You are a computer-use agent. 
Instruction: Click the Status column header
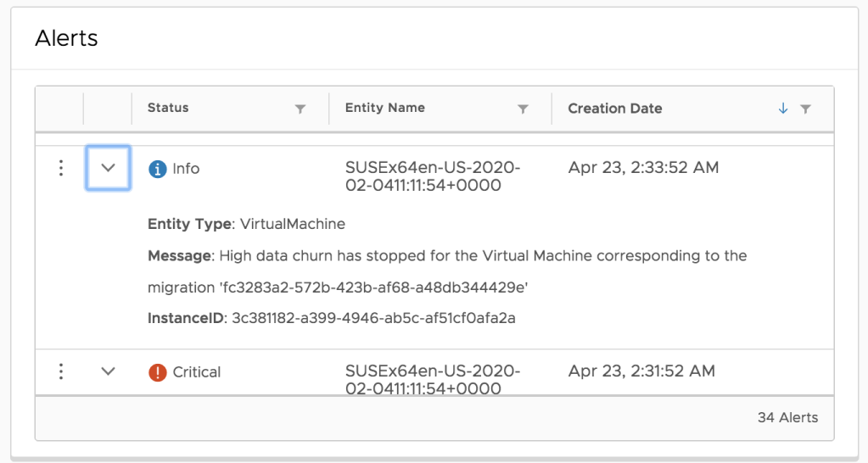point(168,108)
